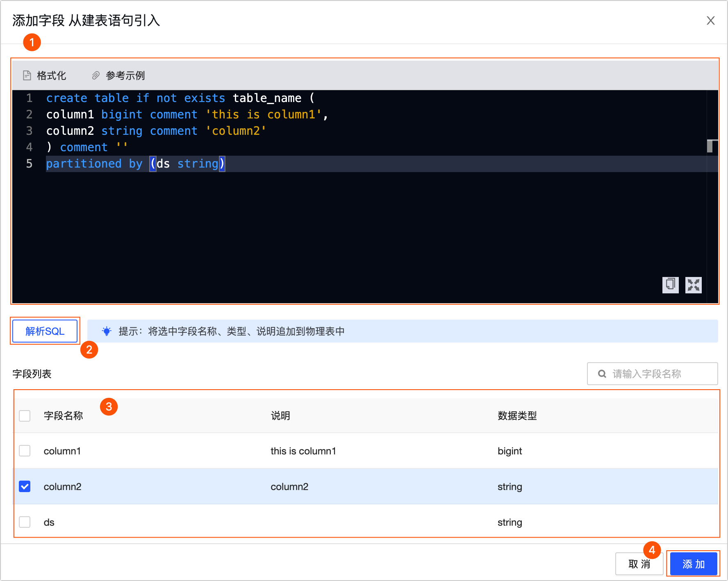The height and width of the screenshot is (581, 728).
Task: Open the 参考示例 reference example
Action: (118, 75)
